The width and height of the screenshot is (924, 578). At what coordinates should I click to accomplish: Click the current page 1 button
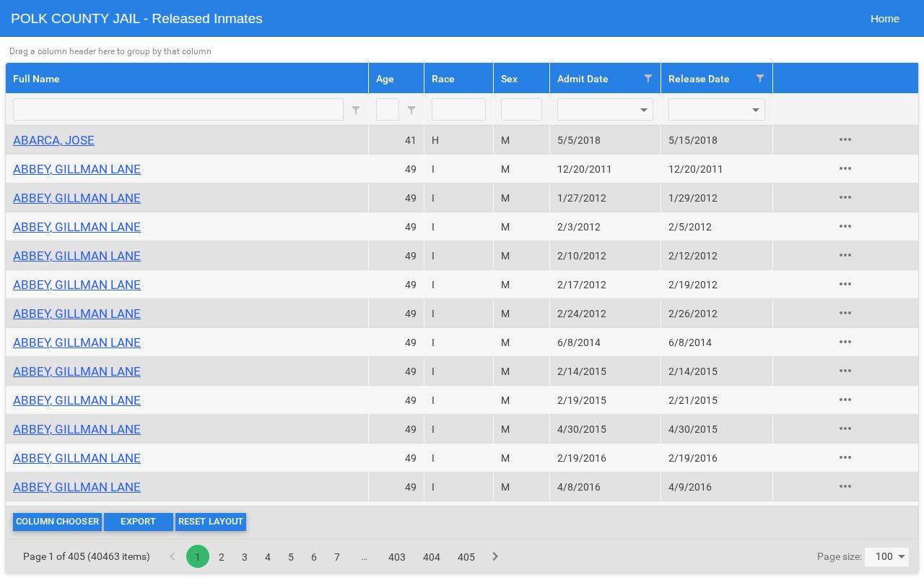click(x=198, y=556)
